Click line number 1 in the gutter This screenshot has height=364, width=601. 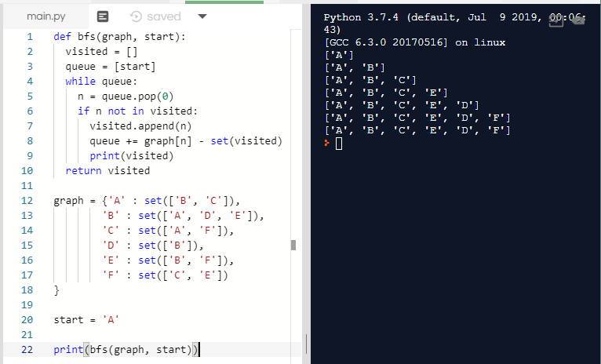click(x=30, y=37)
